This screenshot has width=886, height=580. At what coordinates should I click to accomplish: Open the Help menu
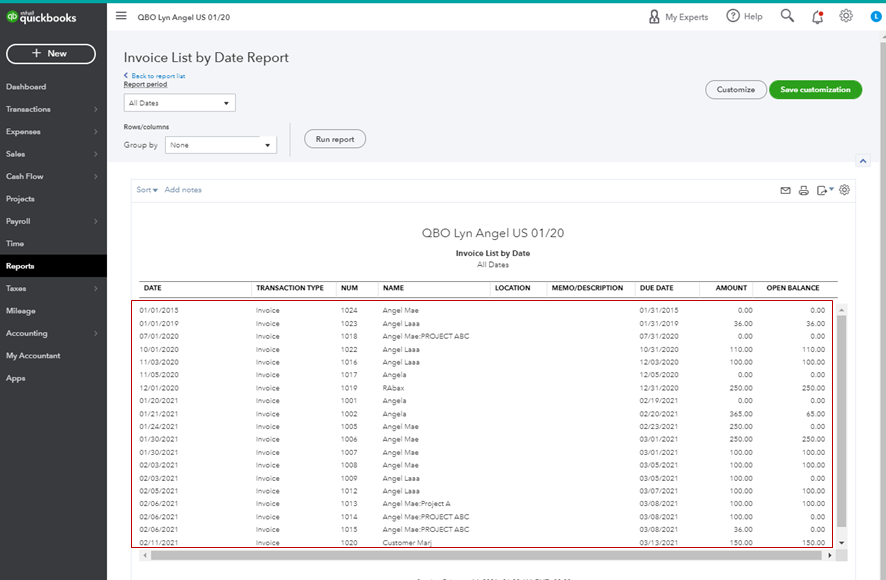coord(744,16)
